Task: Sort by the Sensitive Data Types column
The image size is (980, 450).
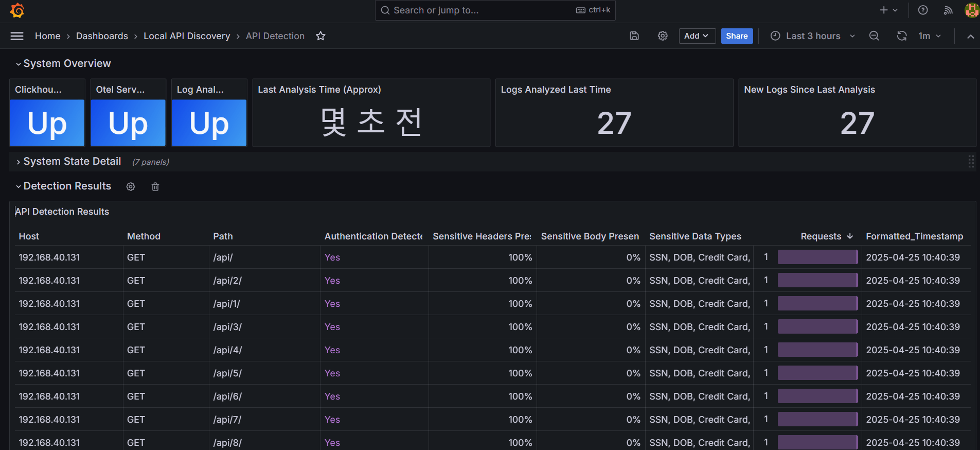Action: pyautogui.click(x=695, y=236)
